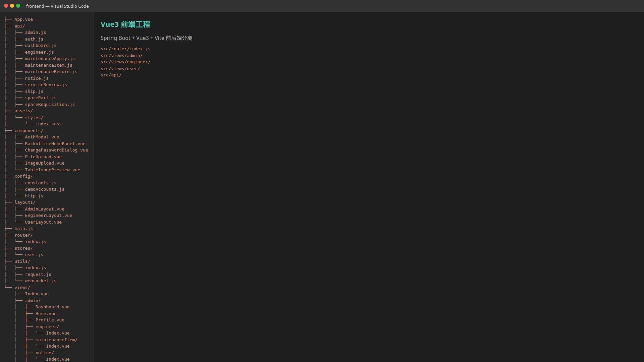Click the router/ folder entry
This screenshot has height=362, width=644.
point(23,235)
